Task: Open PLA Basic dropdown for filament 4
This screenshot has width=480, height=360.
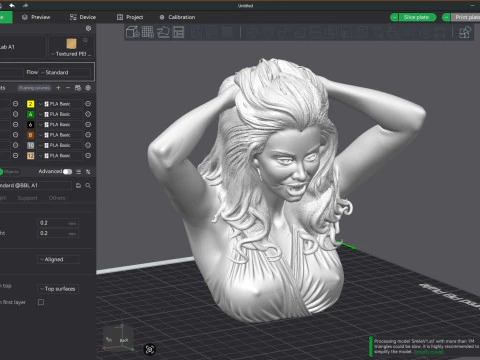Action: (x=60, y=114)
